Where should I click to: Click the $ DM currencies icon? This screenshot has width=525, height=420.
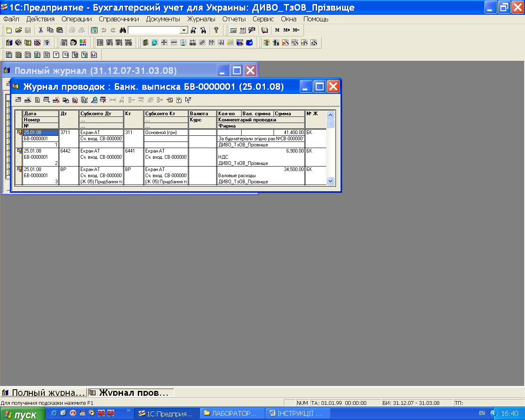[x=83, y=42]
